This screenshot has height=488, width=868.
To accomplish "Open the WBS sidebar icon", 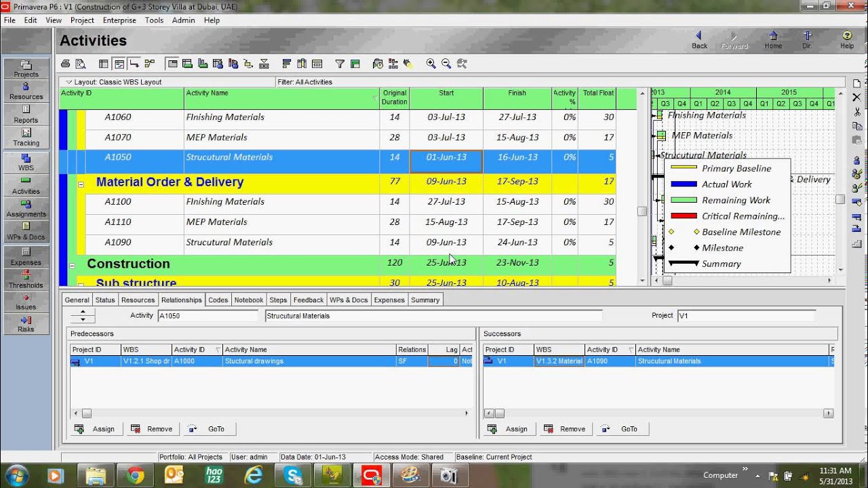I will tap(26, 161).
